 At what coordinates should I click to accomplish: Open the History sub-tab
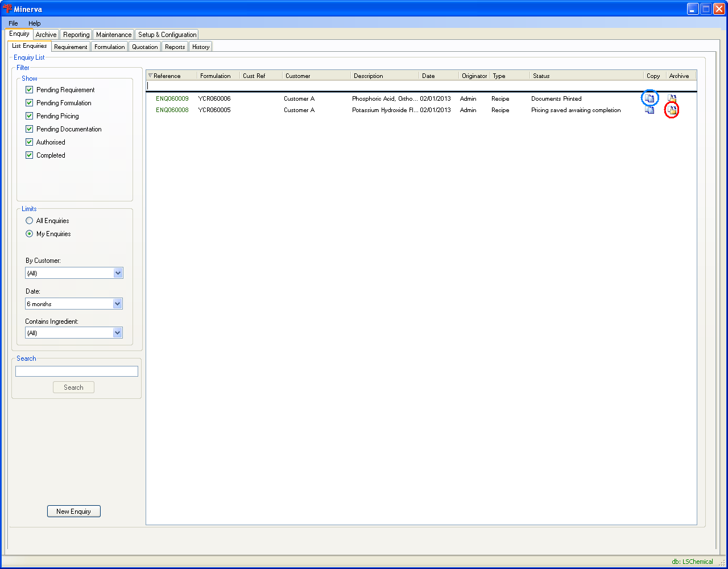pyautogui.click(x=201, y=47)
